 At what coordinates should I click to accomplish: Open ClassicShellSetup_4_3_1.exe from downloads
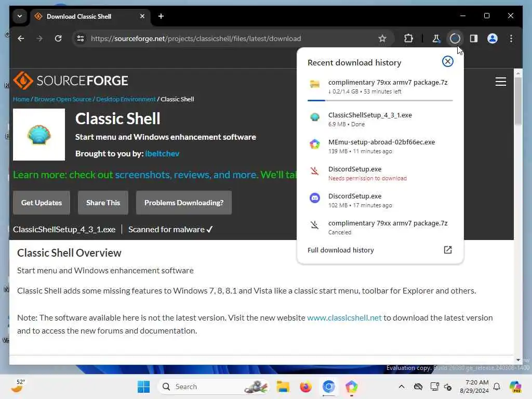[x=380, y=119]
